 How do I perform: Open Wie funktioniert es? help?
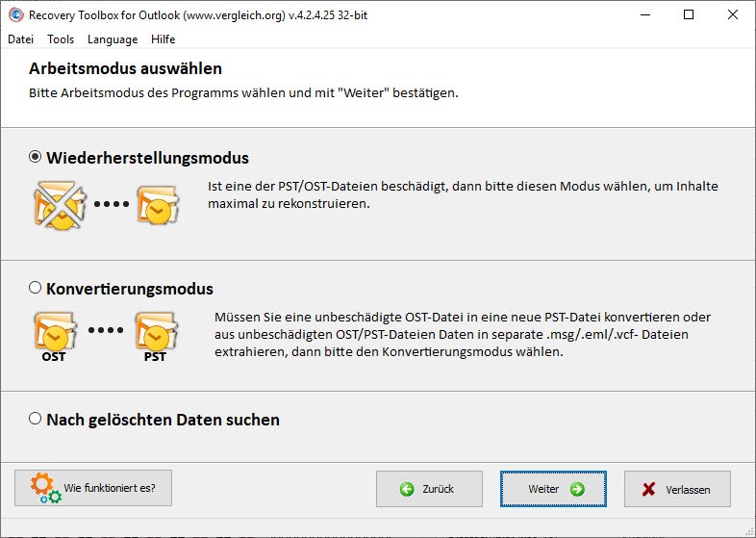point(93,488)
